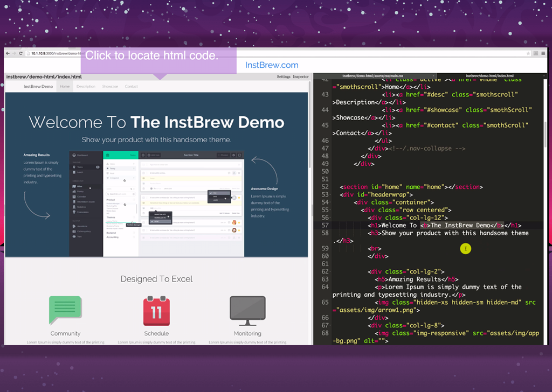552x392 pixels.
Task: Click the red Schedule calendar icon
Action: point(156,310)
